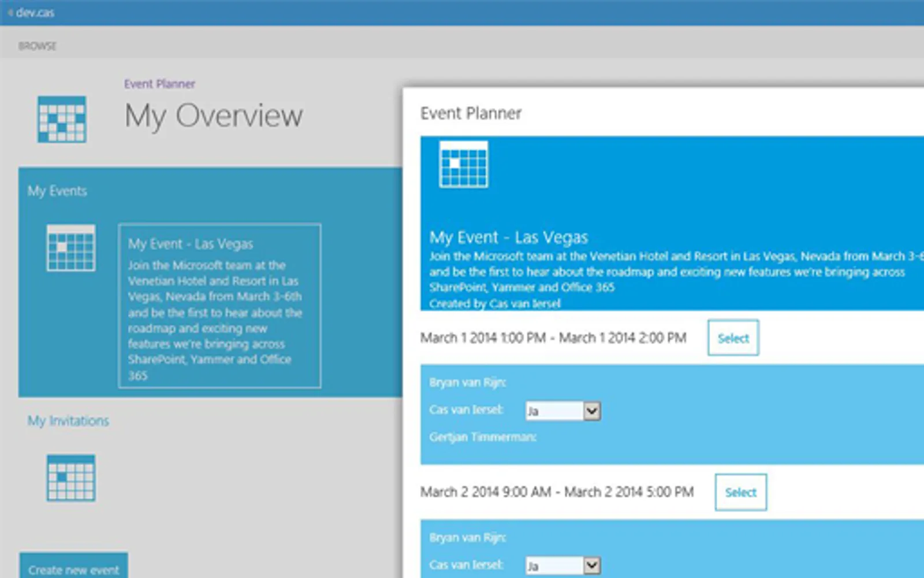Viewport: 924px width, 578px height.
Task: Click the white calendar icon in the event dialog header
Action: pos(463,164)
